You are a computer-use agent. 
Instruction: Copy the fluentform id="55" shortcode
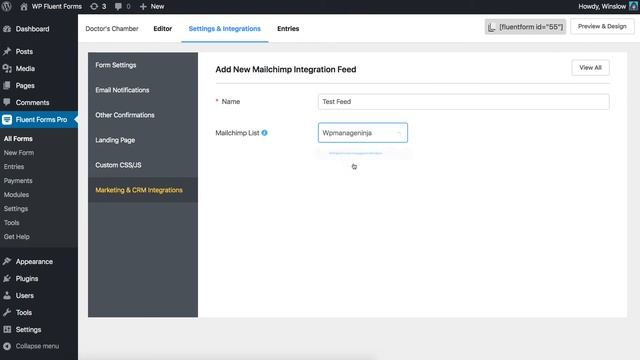tap(525, 27)
